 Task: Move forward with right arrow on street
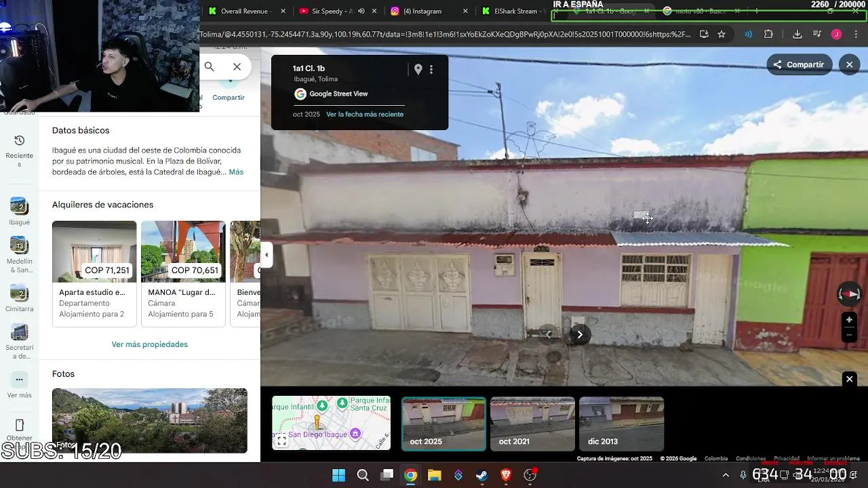580,334
